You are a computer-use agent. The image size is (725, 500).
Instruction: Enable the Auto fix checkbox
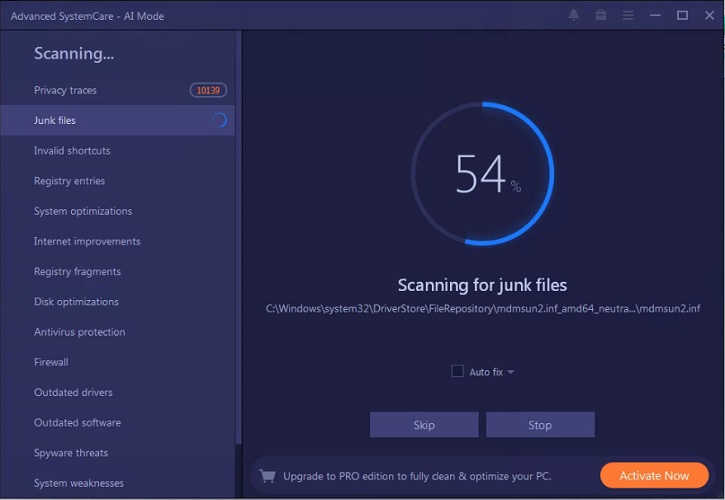pyautogui.click(x=457, y=372)
